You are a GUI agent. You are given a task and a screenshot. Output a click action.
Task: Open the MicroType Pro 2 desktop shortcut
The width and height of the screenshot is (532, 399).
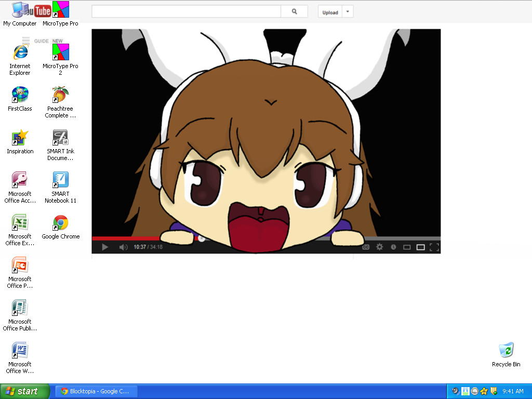point(60,60)
